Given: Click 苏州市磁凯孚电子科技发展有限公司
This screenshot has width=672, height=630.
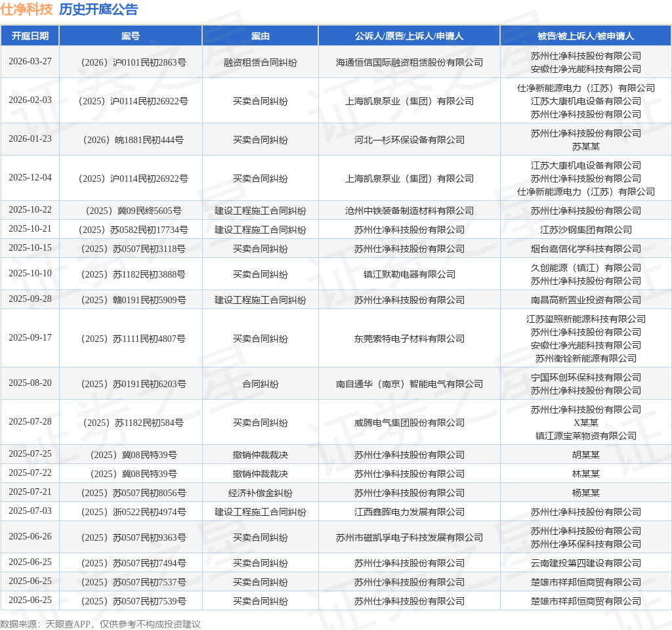Looking at the screenshot, I should coord(409,537).
